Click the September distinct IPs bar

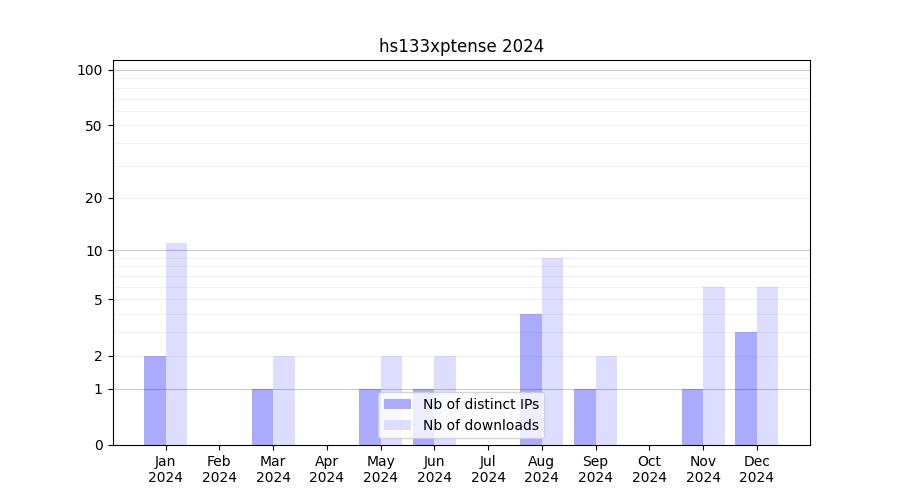tap(585, 417)
